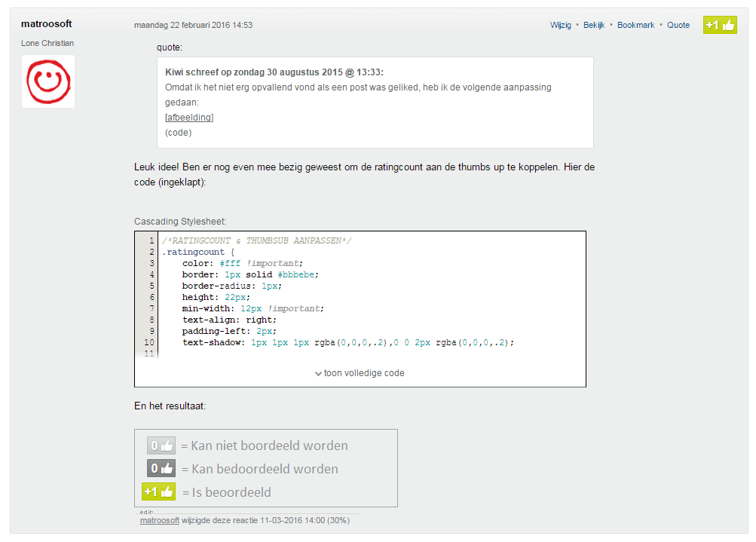Viewport: 756px width, 542px height.
Task: Open the matroosoft author name above the avatar
Action: [47, 24]
